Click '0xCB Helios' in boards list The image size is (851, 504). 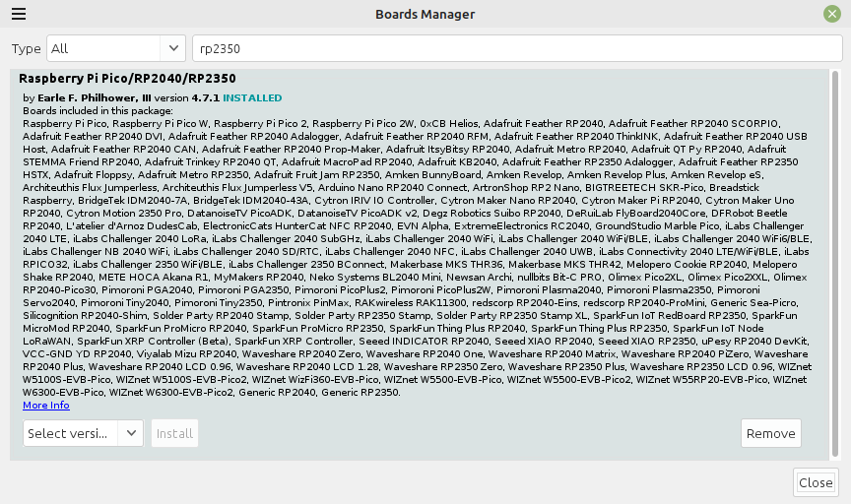(x=449, y=124)
